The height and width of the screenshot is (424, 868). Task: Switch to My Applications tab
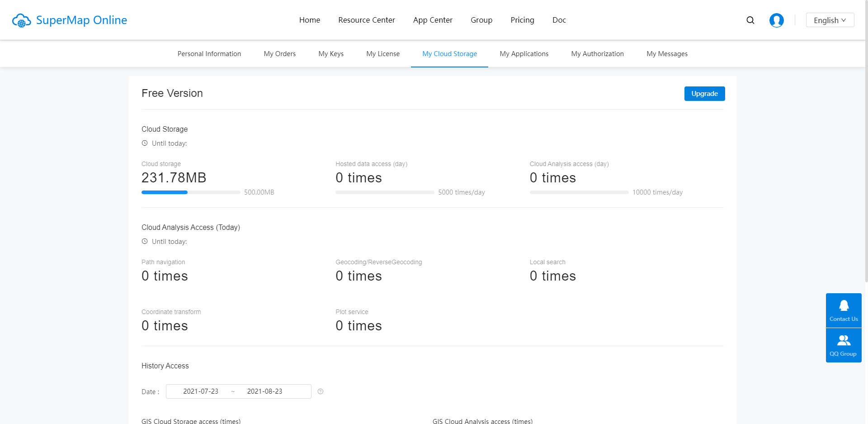(x=524, y=54)
